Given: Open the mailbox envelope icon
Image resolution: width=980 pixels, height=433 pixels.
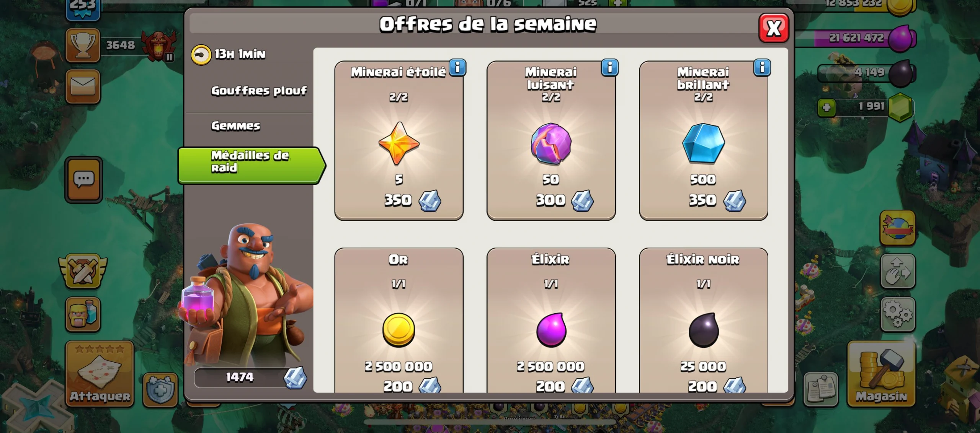Looking at the screenshot, I should click(83, 86).
